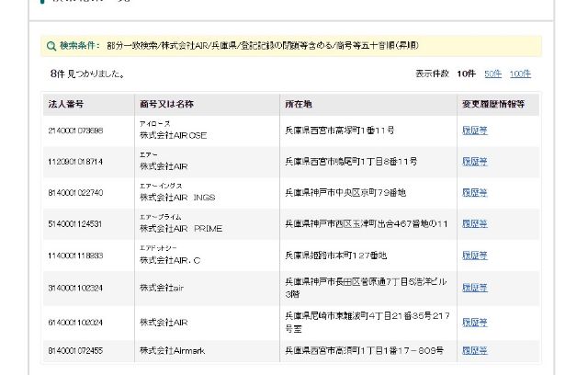588x375 pixels.
Task: Click company name 株式会社AIR INGS
Action: [x=177, y=198]
